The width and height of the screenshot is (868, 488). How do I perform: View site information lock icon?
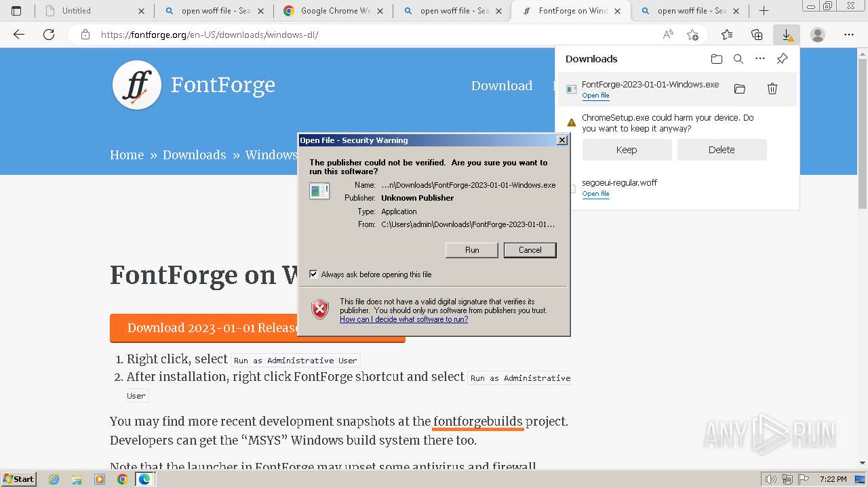click(85, 35)
